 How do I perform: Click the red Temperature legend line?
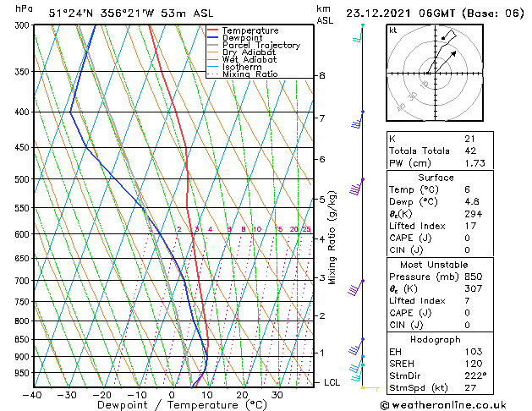click(x=212, y=30)
